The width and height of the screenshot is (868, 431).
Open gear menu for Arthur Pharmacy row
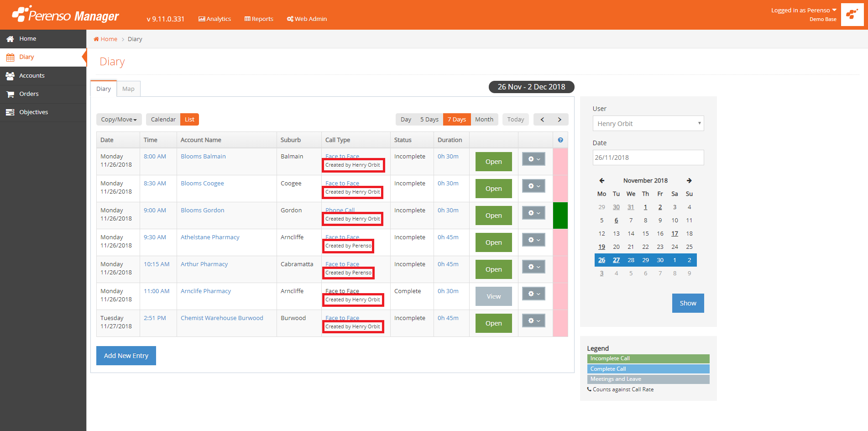tap(533, 267)
